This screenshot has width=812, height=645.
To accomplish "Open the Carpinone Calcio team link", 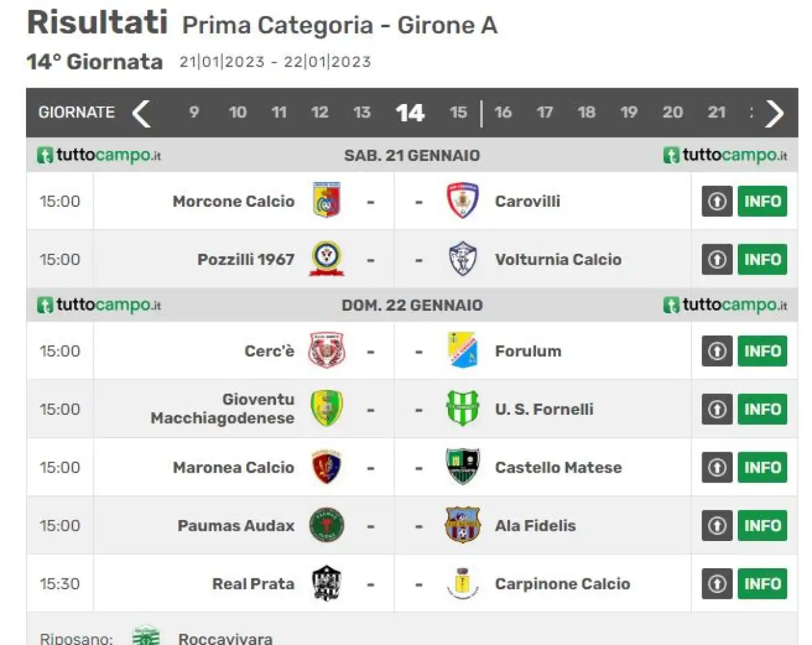I will (x=563, y=583).
